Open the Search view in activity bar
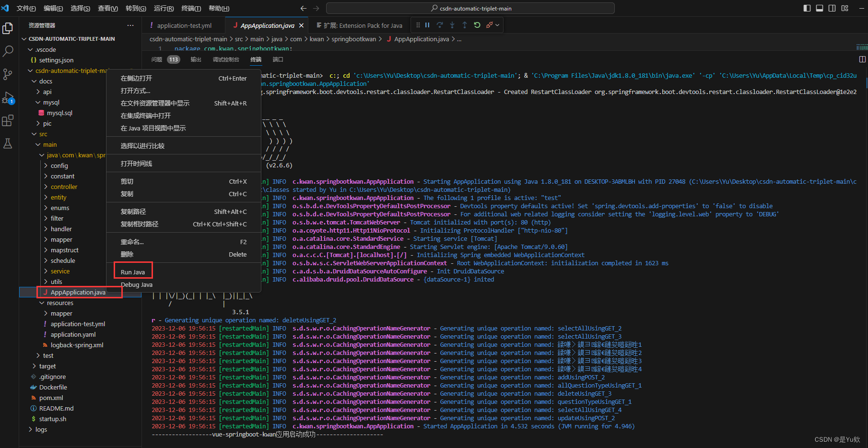This screenshot has width=868, height=448. pos(8,51)
